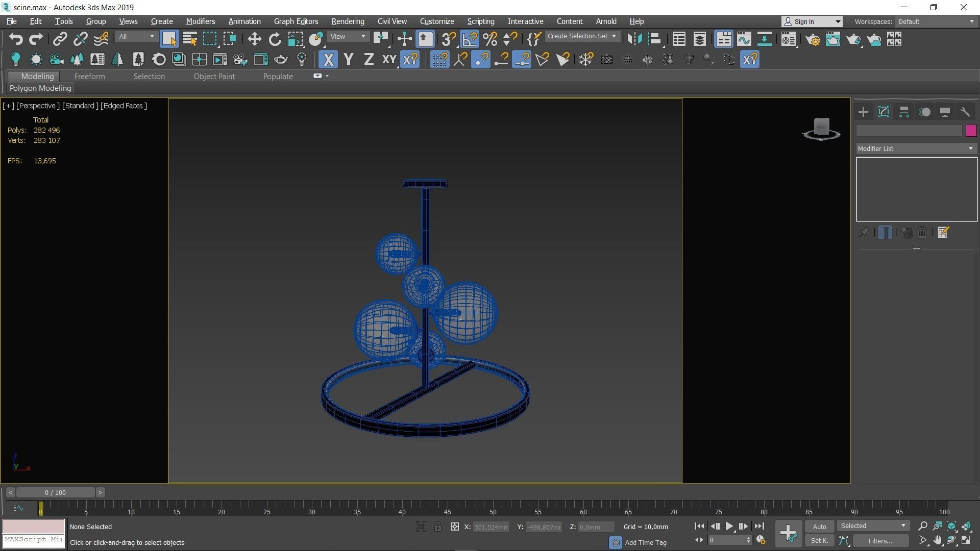Open the Graph Editors menu
Image resolution: width=980 pixels, height=551 pixels.
click(x=296, y=21)
